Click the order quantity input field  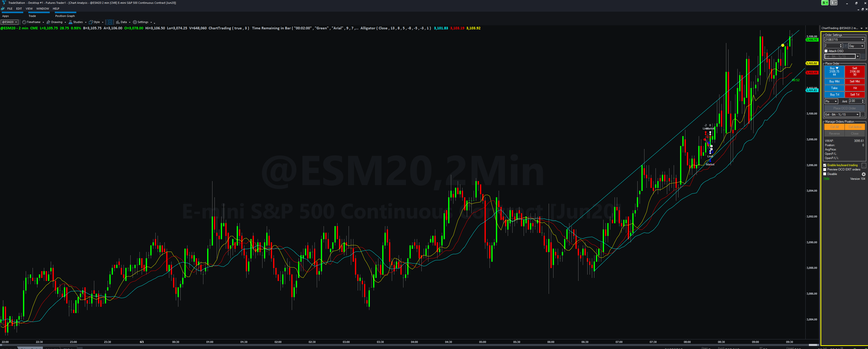[831, 46]
